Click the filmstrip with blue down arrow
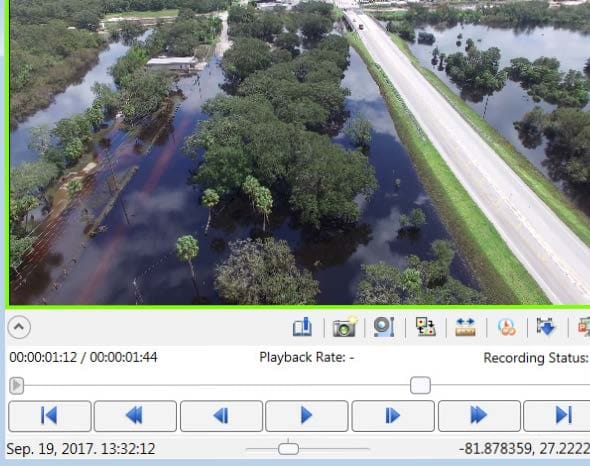Screen dimensions: 590x466 click(546, 327)
